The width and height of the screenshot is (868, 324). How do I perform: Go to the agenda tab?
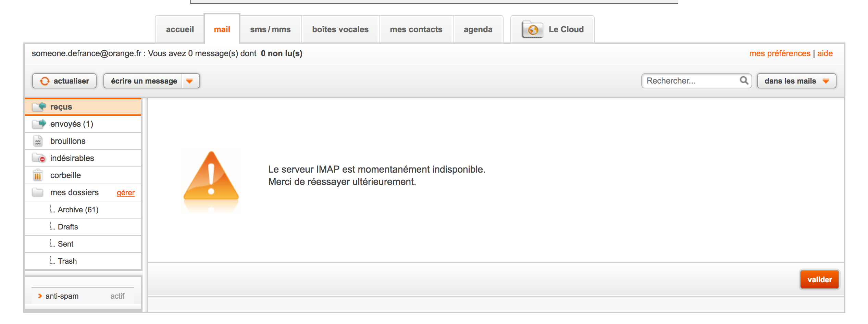pyautogui.click(x=478, y=30)
